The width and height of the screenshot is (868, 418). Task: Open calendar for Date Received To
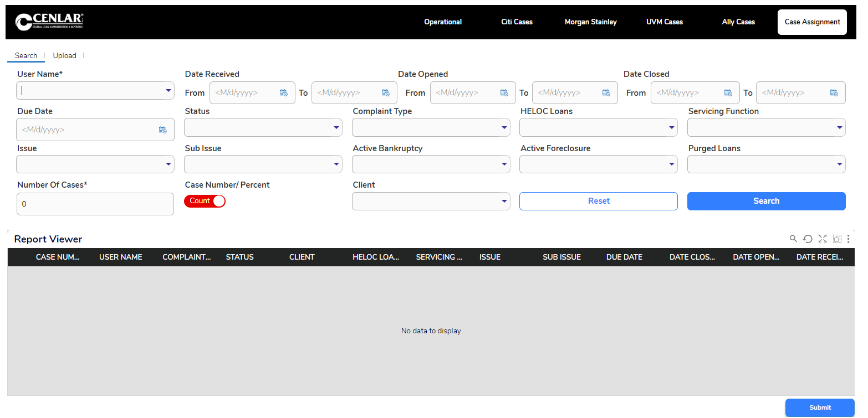[385, 93]
